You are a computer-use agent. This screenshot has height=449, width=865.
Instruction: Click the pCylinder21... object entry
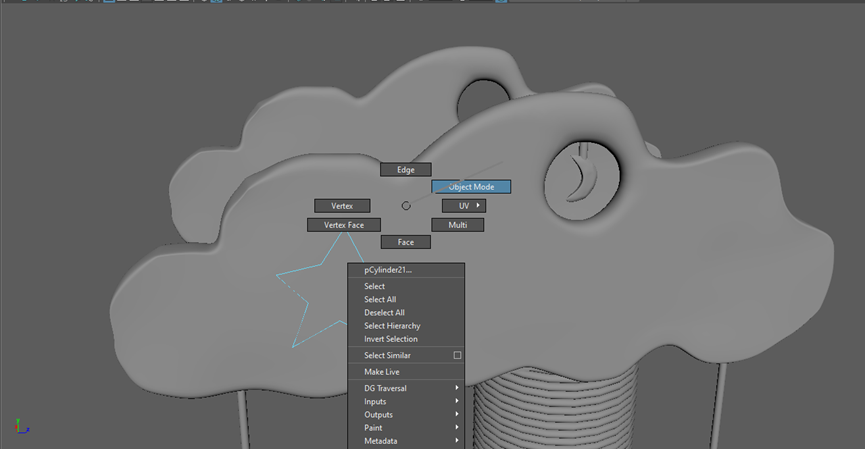[x=406, y=270]
